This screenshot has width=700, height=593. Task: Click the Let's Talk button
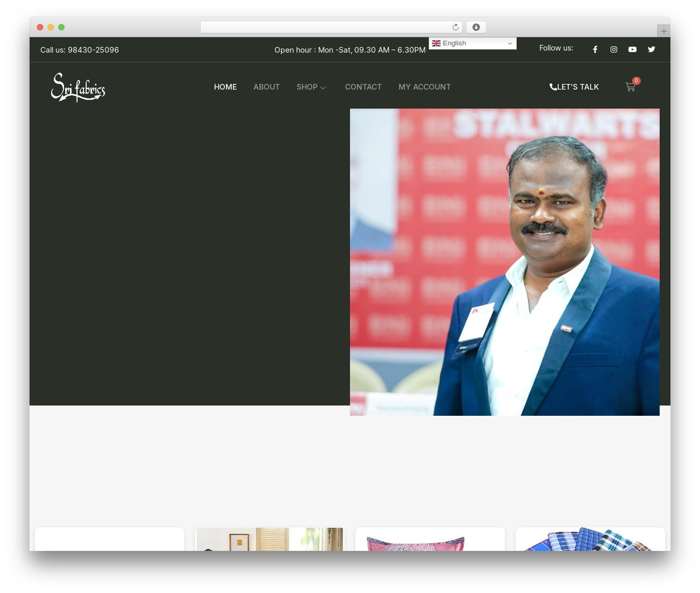[x=574, y=87]
